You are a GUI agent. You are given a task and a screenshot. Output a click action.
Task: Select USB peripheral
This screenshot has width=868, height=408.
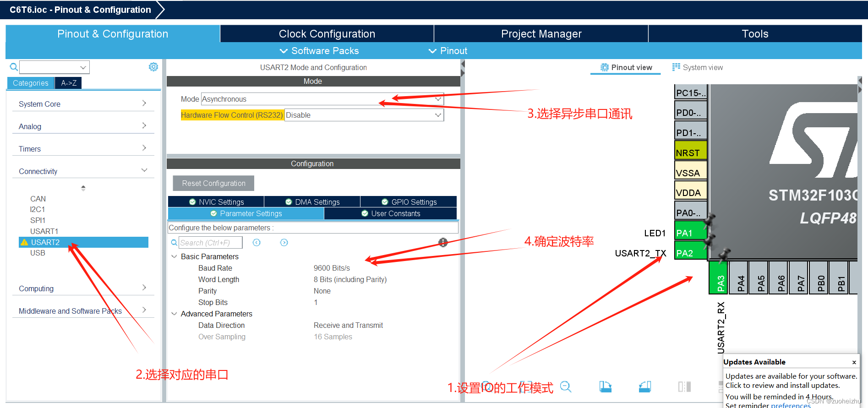pyautogui.click(x=38, y=253)
